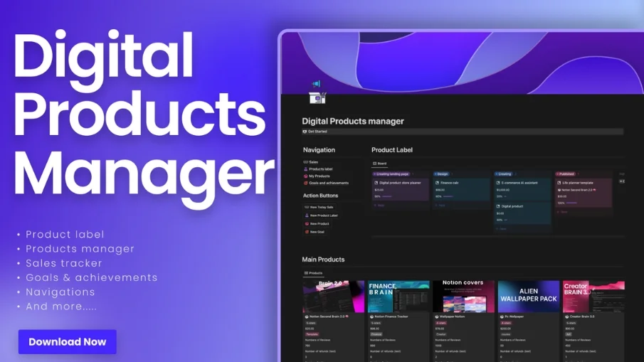Open the Notion covers product thumbnail
Screen dimensions: 644x362
[464, 297]
